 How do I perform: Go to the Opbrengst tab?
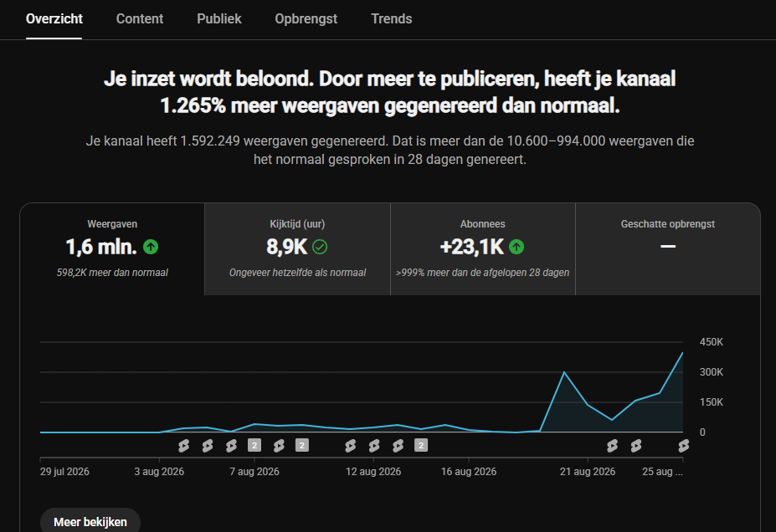[x=306, y=18]
